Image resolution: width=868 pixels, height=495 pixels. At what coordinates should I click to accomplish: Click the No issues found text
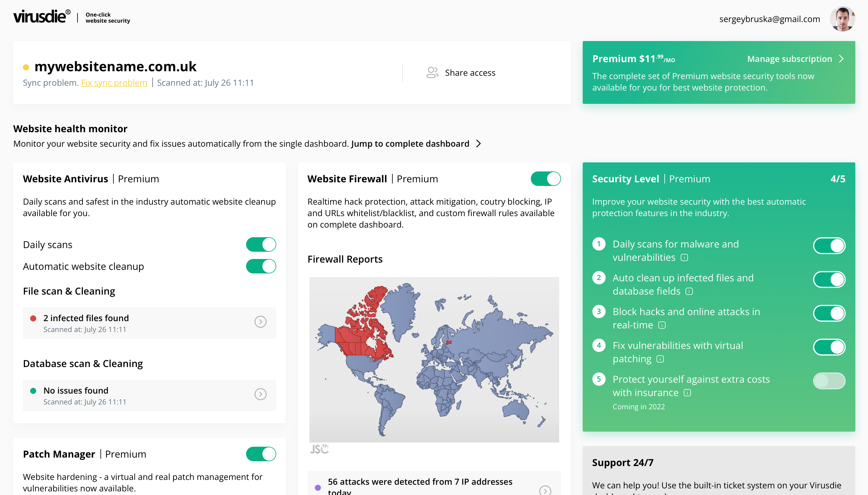tap(76, 390)
